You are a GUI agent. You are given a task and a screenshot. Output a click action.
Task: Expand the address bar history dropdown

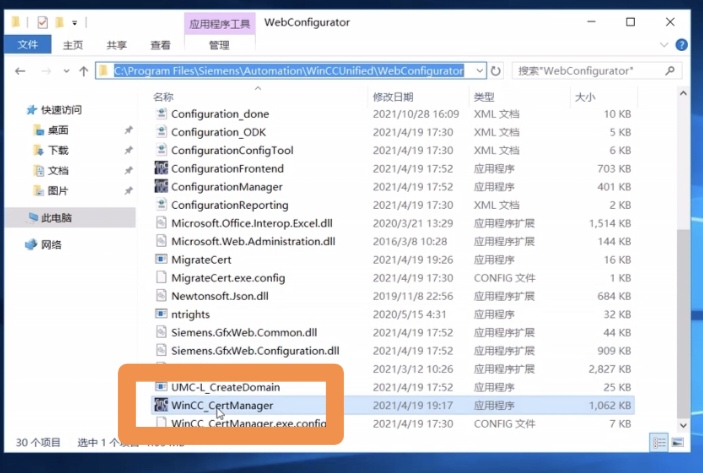click(479, 71)
